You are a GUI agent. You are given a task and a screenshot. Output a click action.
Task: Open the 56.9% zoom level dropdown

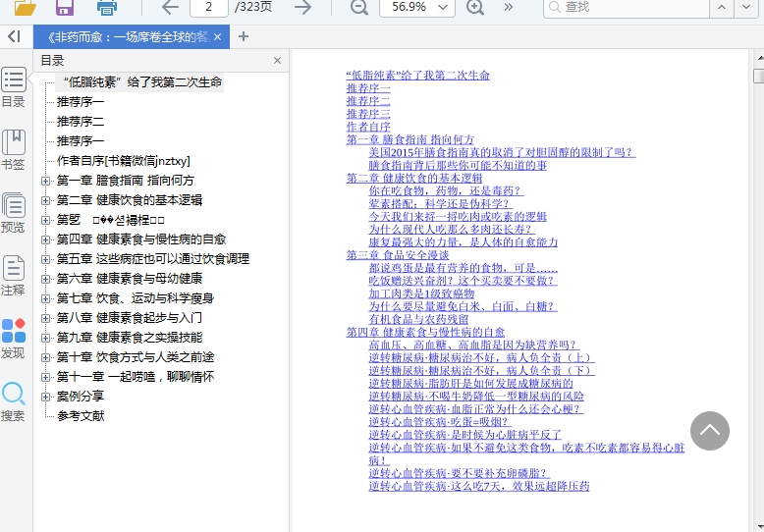click(x=445, y=8)
